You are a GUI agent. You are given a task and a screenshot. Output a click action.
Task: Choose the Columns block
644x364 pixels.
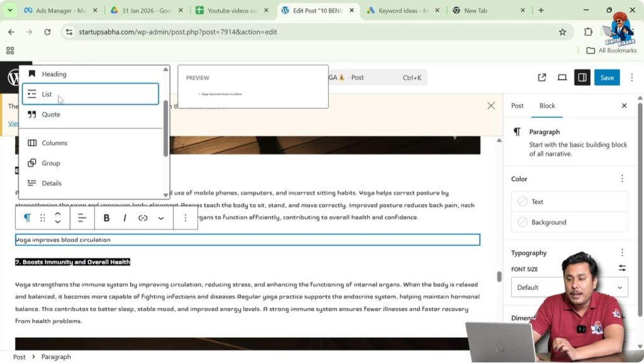point(55,142)
